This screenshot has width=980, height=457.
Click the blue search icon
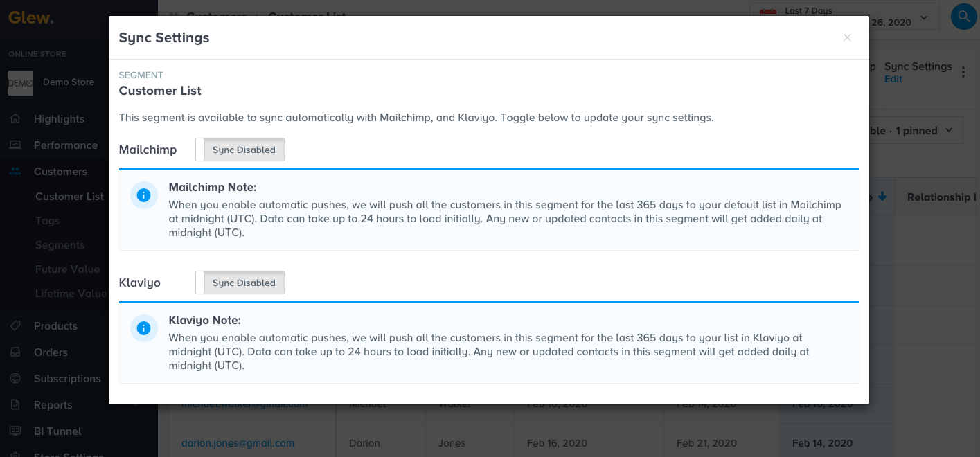click(963, 16)
